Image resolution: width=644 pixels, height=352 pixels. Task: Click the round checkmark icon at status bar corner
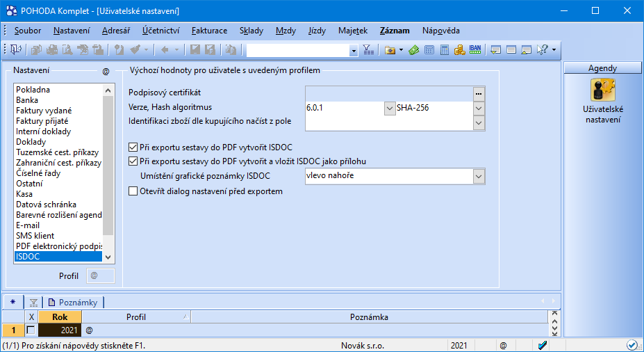point(631,345)
